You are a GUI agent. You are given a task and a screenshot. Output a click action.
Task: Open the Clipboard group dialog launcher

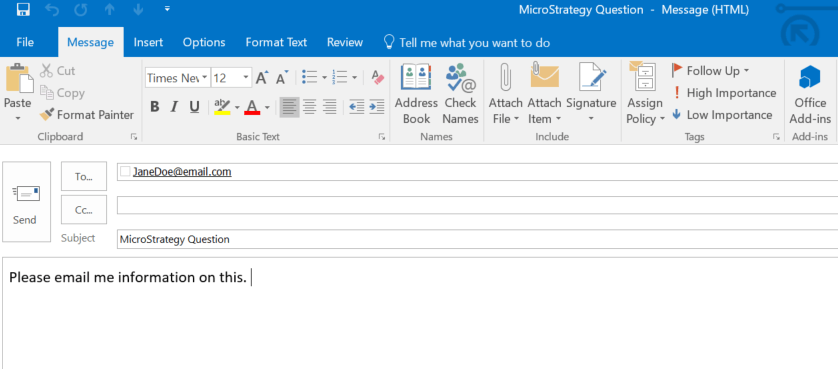click(134, 137)
